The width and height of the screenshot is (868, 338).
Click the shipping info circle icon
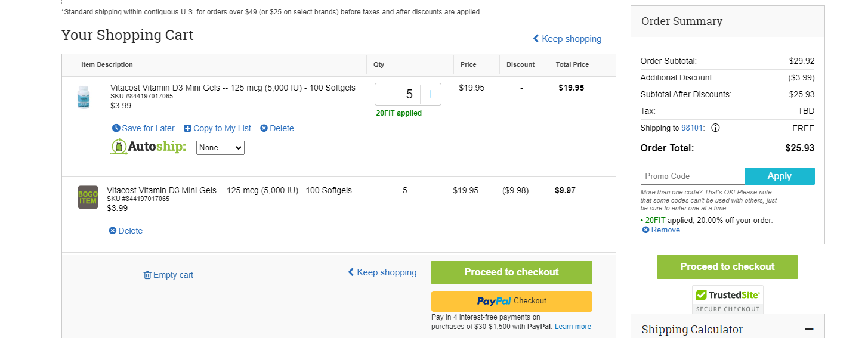pyautogui.click(x=715, y=128)
